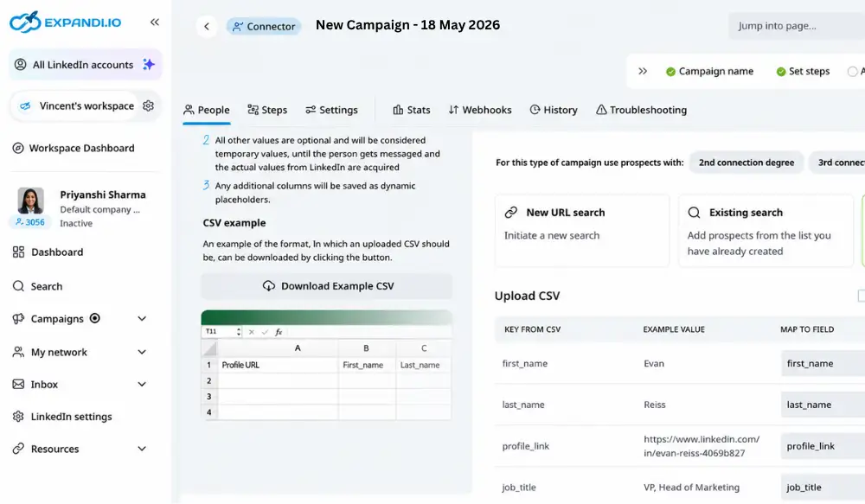Click the active indicator dot beside Campaigns

[95, 318]
